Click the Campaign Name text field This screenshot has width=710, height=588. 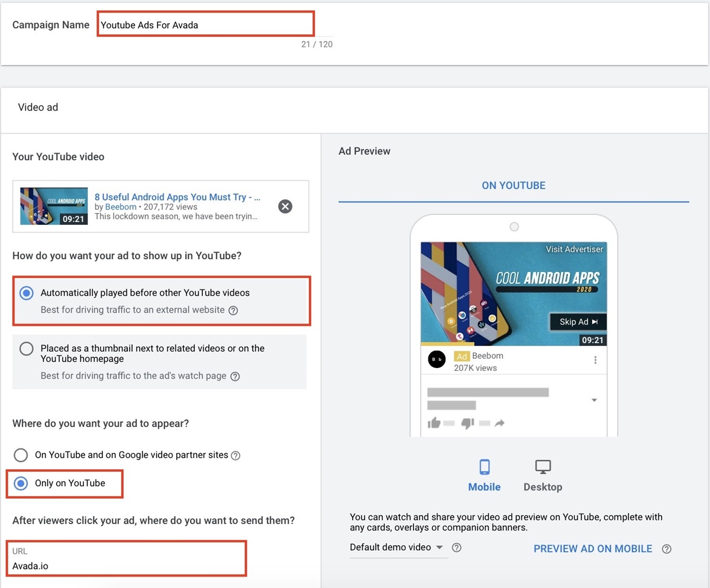(x=205, y=25)
